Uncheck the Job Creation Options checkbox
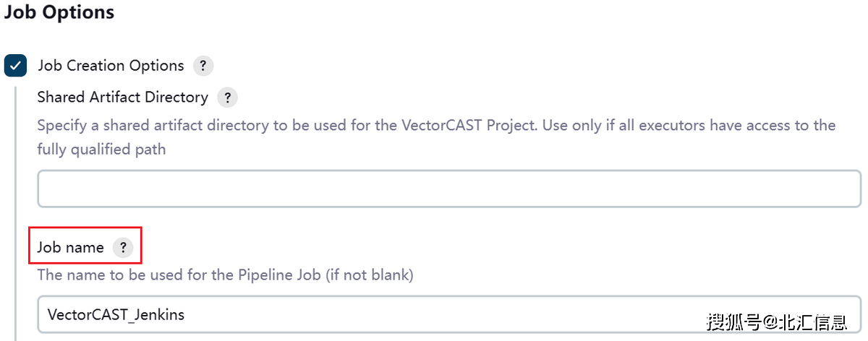 point(16,66)
